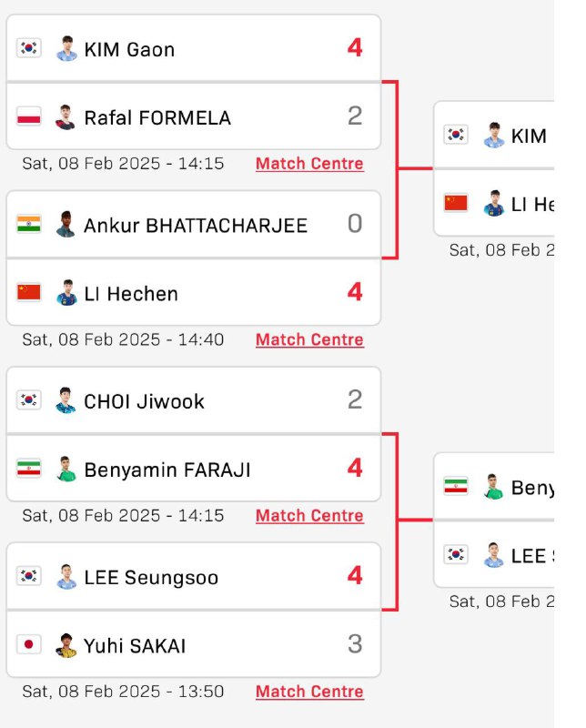Click India flag beside Ankur BHATTACHARJEE

29,223
